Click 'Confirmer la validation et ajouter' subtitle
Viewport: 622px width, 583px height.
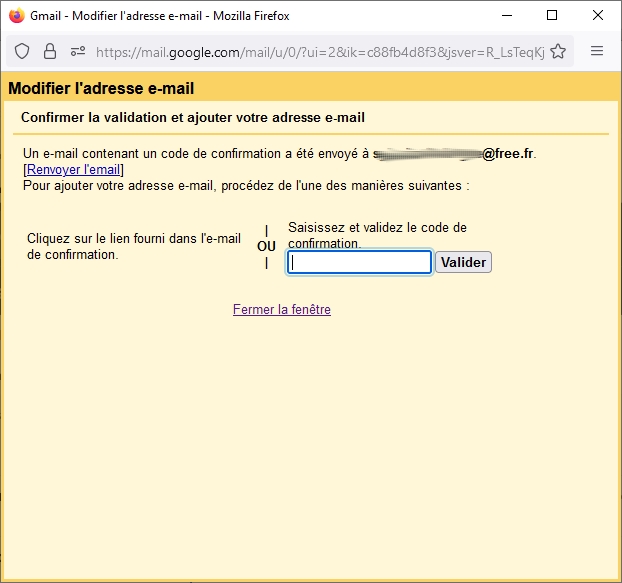pos(193,117)
